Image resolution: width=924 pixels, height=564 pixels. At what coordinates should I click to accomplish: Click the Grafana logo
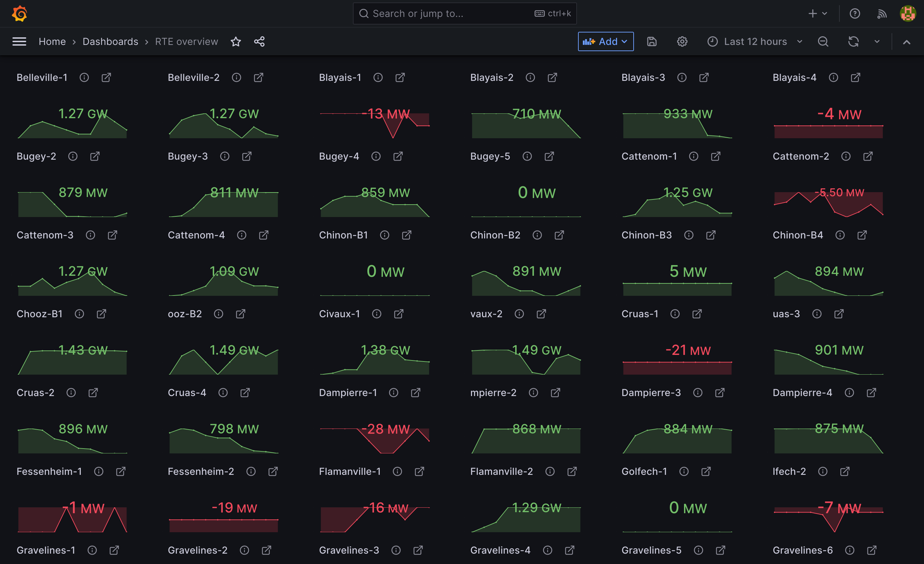(19, 13)
